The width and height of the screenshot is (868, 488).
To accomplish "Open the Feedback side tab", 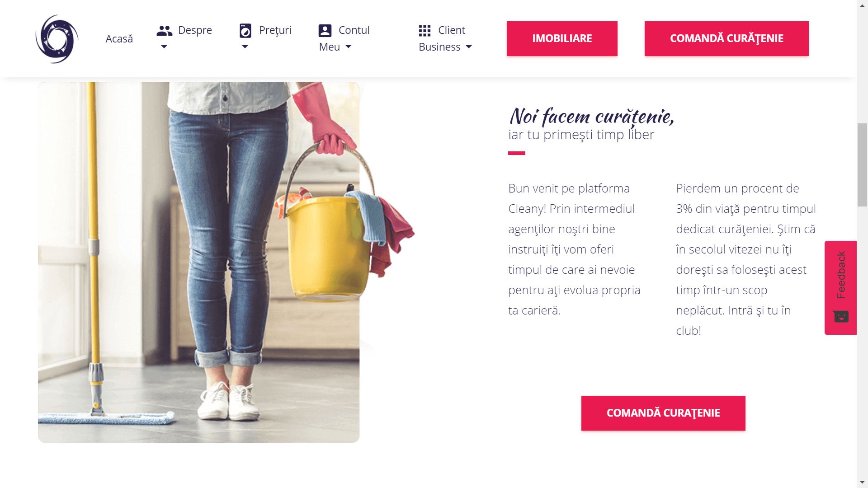I will click(x=840, y=288).
